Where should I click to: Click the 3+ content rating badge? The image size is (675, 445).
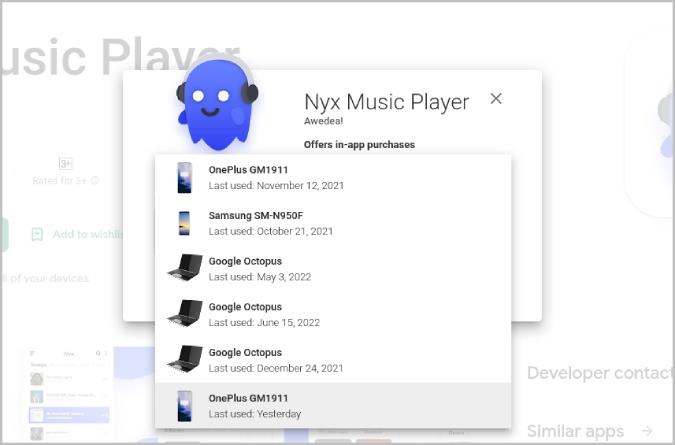[x=65, y=164]
